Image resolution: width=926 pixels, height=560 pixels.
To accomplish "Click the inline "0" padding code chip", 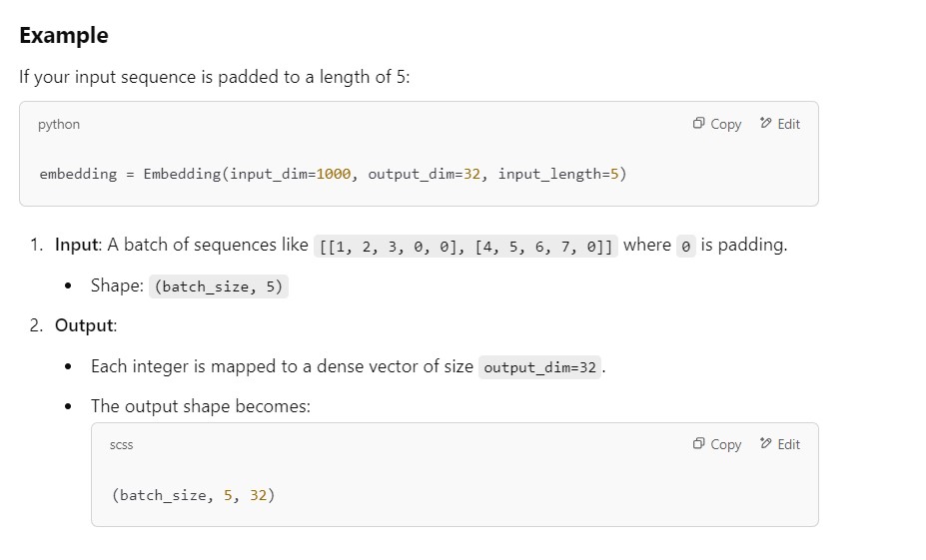I will (x=685, y=246).
